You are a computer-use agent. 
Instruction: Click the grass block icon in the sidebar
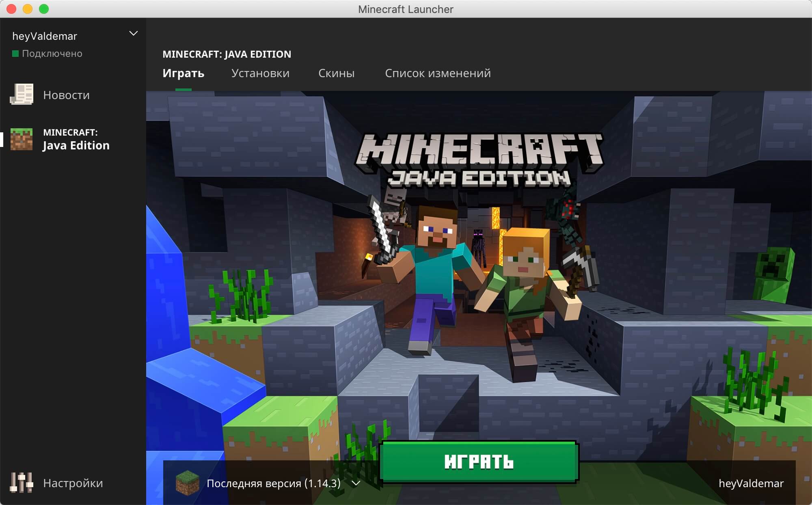[22, 139]
